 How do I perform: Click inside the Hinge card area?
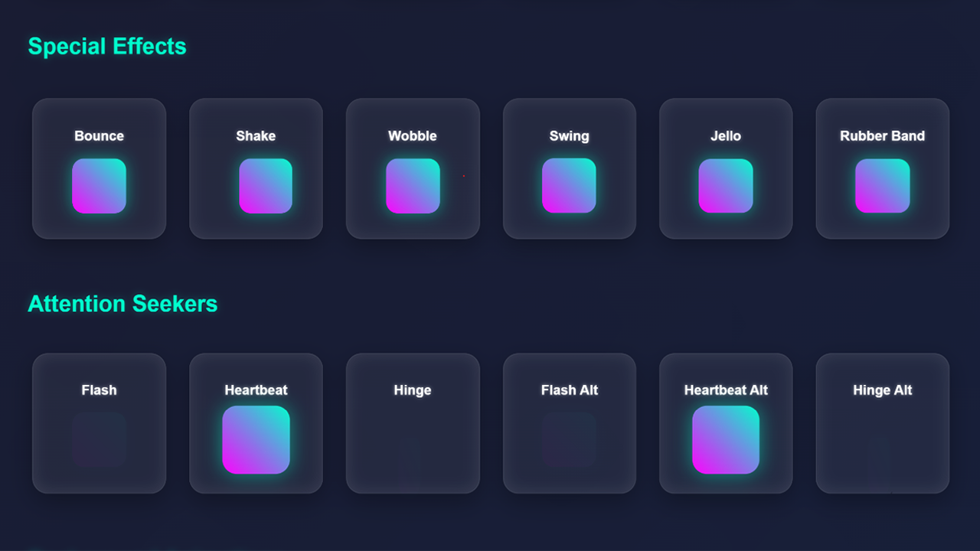[413, 423]
